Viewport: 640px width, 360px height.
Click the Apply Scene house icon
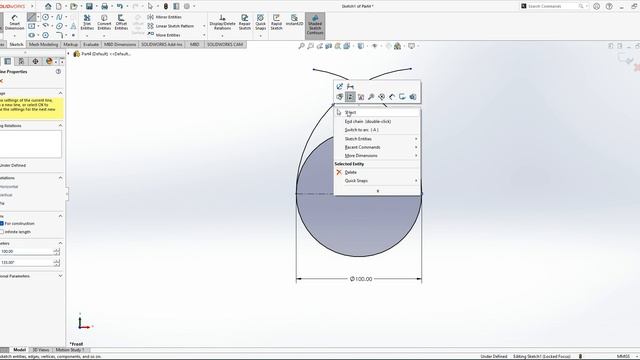coord(397,46)
